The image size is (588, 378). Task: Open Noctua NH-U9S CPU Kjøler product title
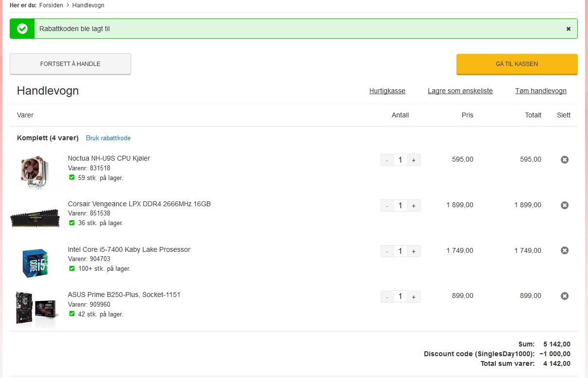109,158
